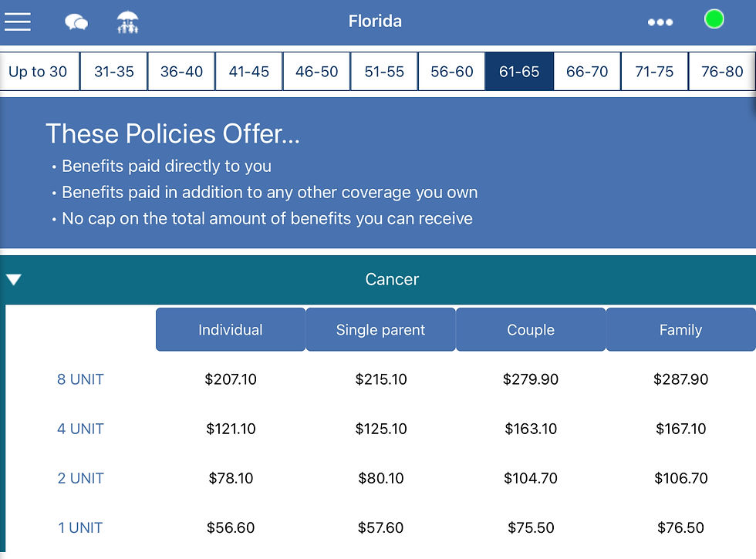The width and height of the screenshot is (756, 559).
Task: Switch to the 31-35 age tab
Action: [x=114, y=72]
